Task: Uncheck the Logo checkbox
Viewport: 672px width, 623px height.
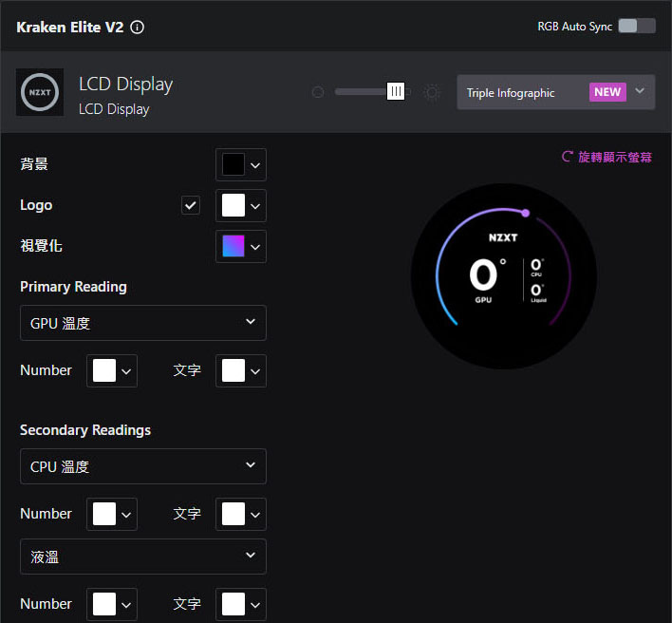Action: coord(191,205)
